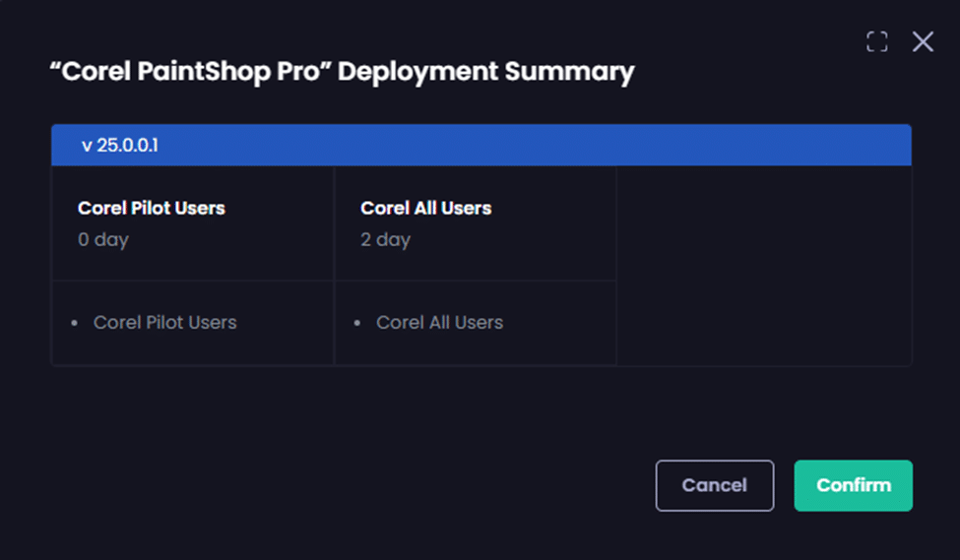Click the empty top cell of third column

pos(763,223)
